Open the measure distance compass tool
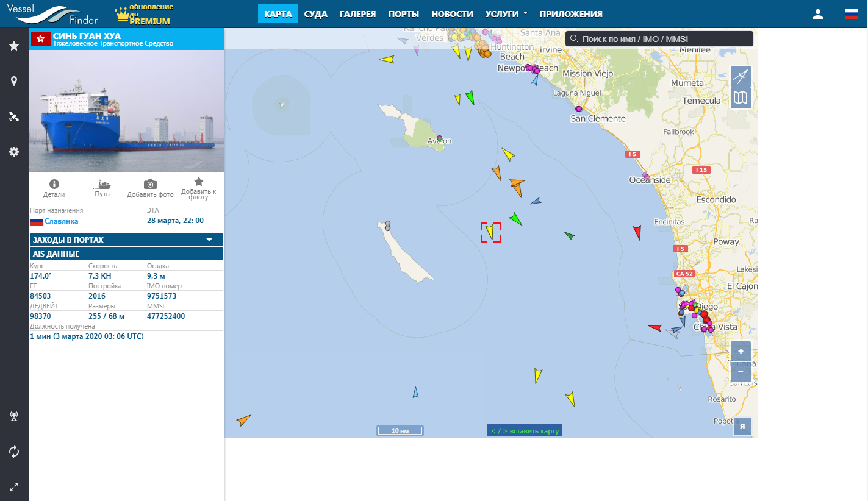Screen dimensions: 868x501 coord(741,76)
